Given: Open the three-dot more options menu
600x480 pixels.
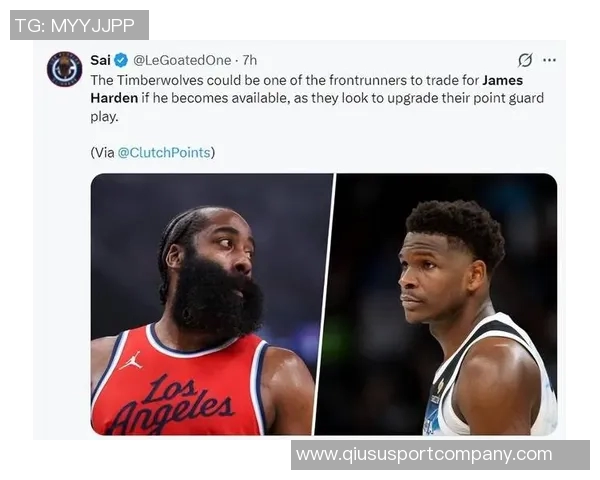Looking at the screenshot, I should click(549, 60).
